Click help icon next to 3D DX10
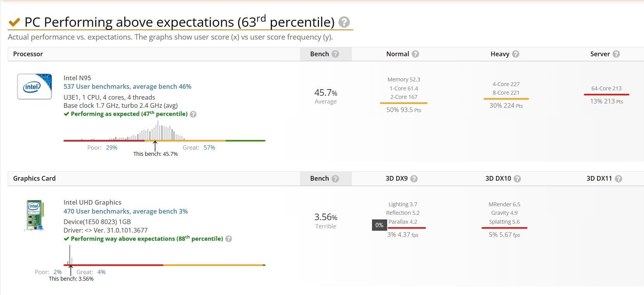 coord(517,179)
